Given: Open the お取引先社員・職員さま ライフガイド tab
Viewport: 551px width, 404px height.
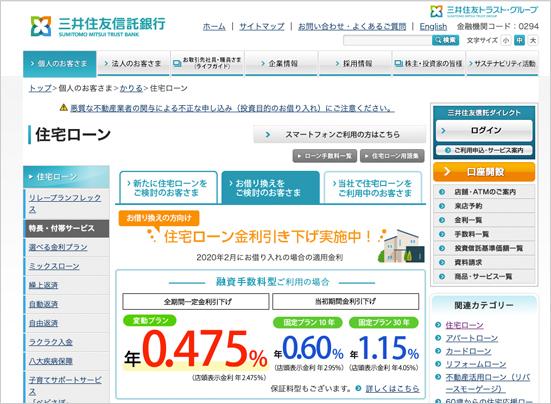Looking at the screenshot, I should coord(207,64).
